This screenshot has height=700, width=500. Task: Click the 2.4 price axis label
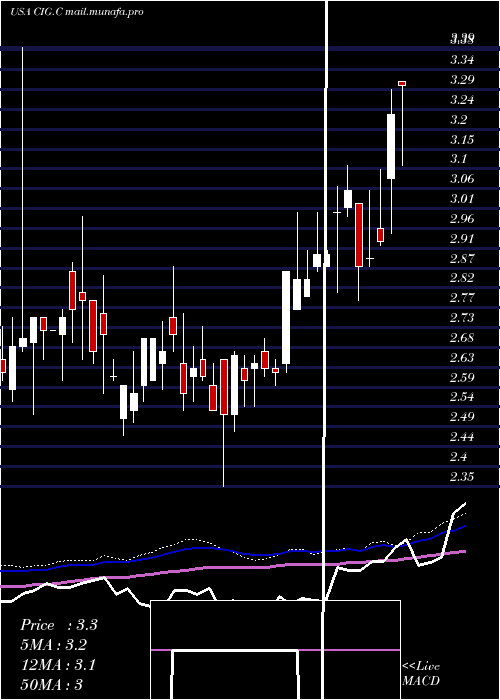(458, 457)
